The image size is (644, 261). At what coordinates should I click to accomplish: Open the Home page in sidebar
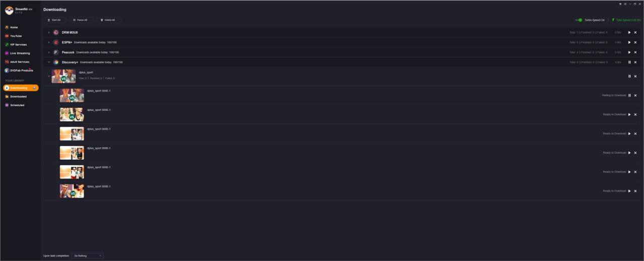14,27
